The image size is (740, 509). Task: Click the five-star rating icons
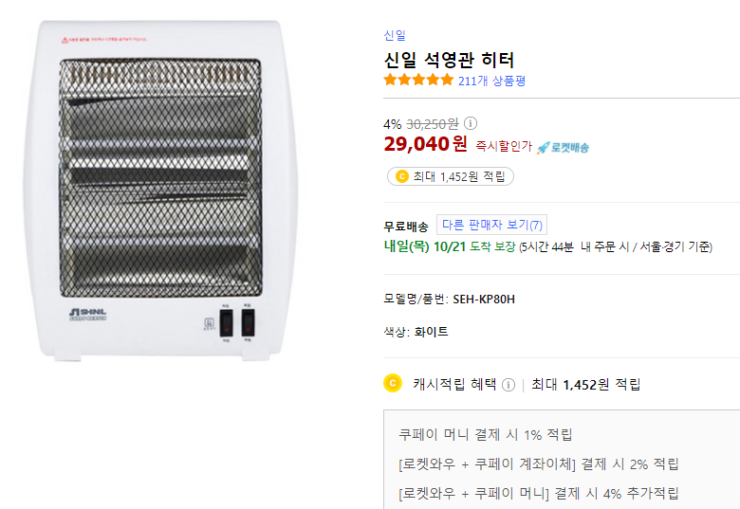tap(418, 81)
